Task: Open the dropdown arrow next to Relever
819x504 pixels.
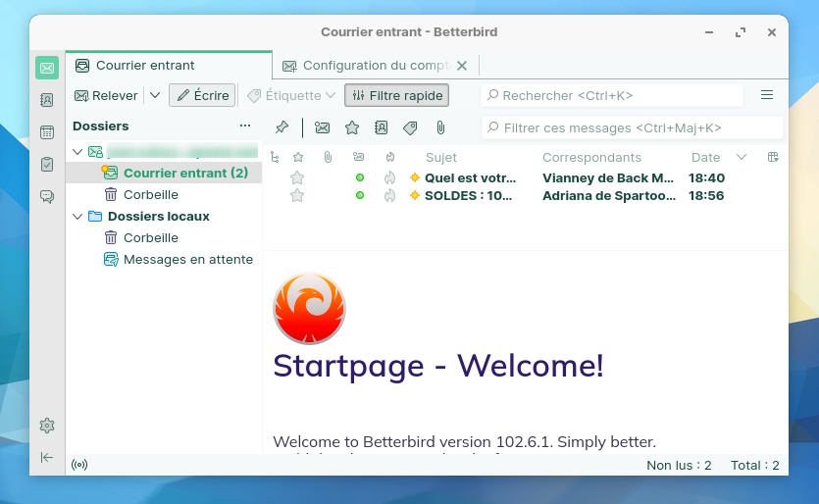Action: tap(155, 95)
